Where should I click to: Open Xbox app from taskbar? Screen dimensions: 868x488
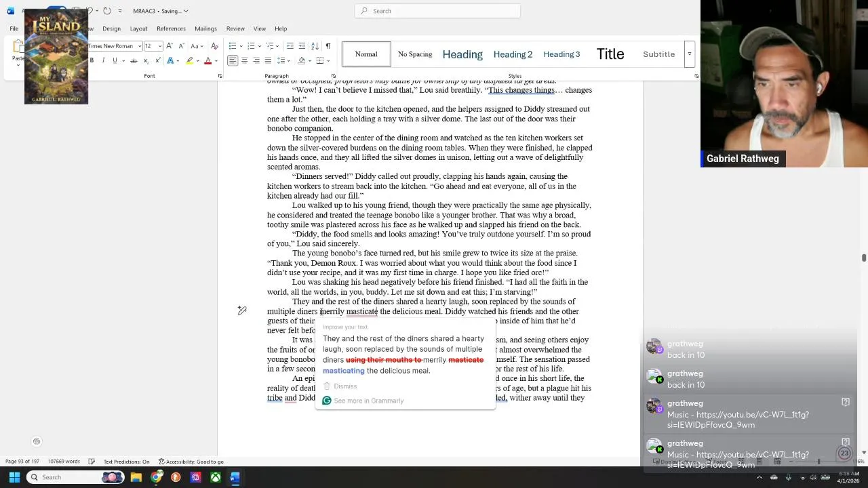click(x=215, y=477)
